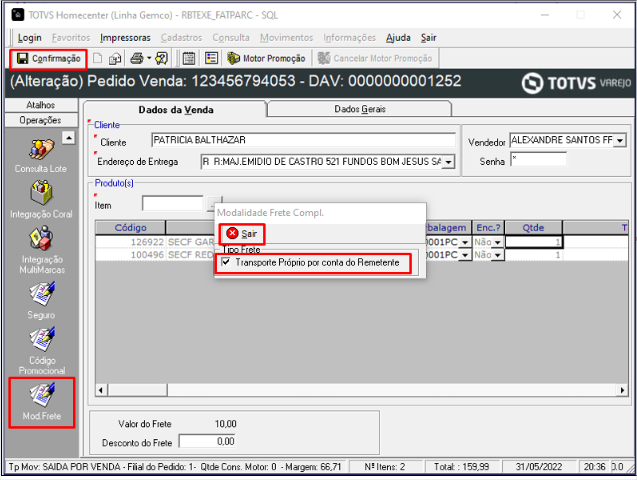This screenshot has height=480, width=637.
Task: Open the Impressoras menu
Action: click(x=125, y=38)
